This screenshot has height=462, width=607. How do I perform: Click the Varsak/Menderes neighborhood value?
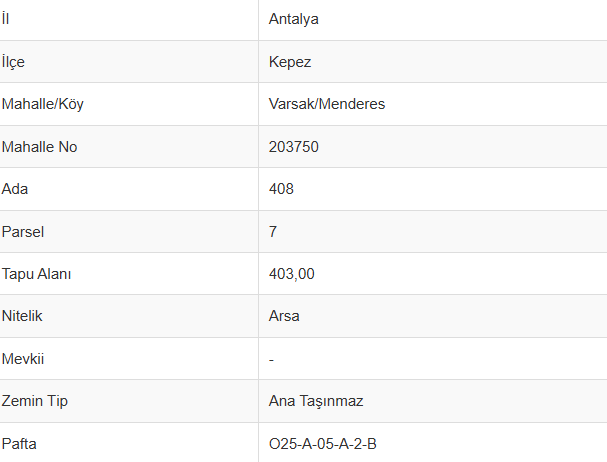(327, 104)
